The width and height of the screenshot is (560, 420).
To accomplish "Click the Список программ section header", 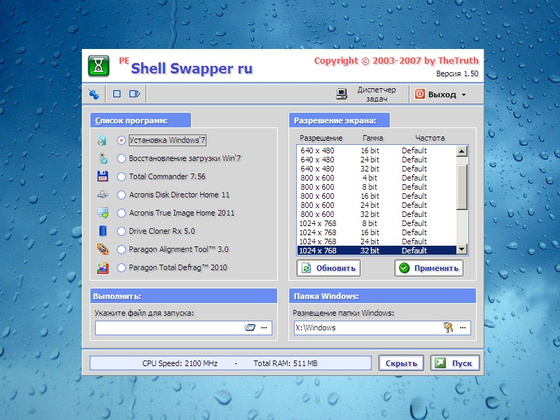I will (x=140, y=120).
